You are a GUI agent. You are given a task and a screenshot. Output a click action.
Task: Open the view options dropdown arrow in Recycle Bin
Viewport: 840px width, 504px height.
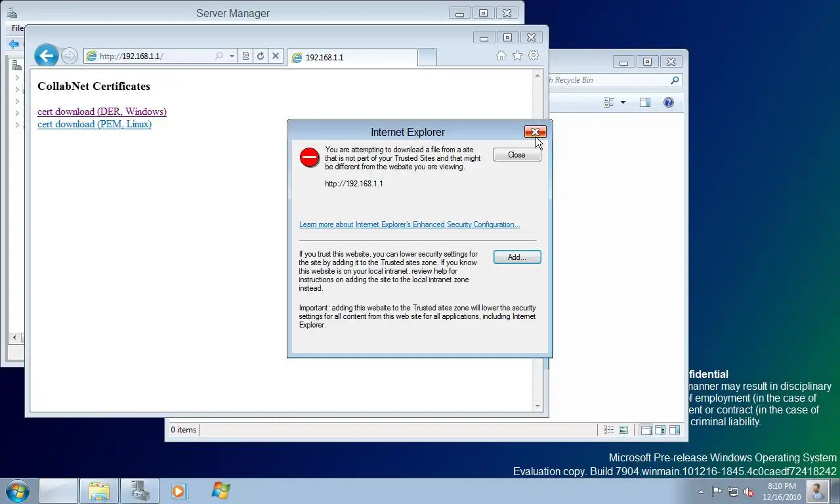pyautogui.click(x=623, y=102)
